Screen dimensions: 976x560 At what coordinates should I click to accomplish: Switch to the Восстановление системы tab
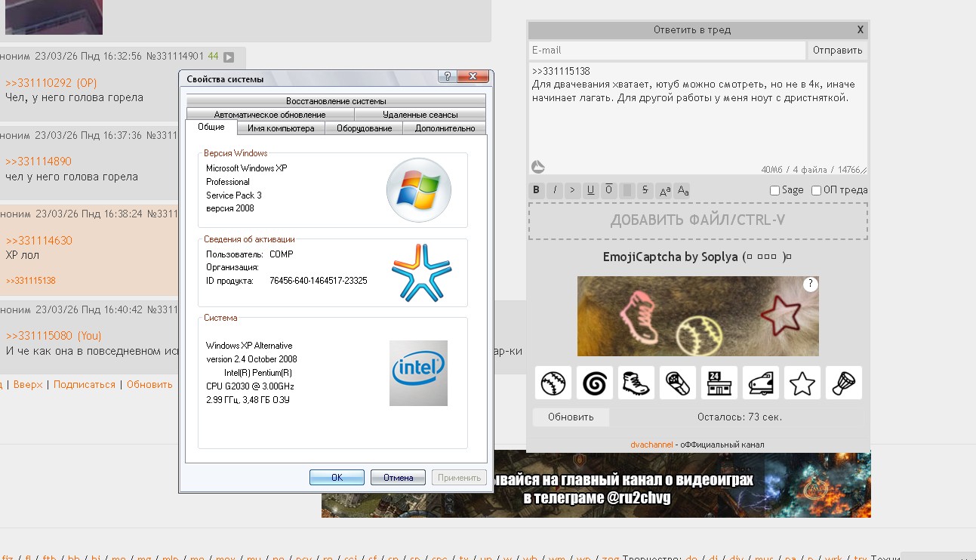[x=336, y=101]
